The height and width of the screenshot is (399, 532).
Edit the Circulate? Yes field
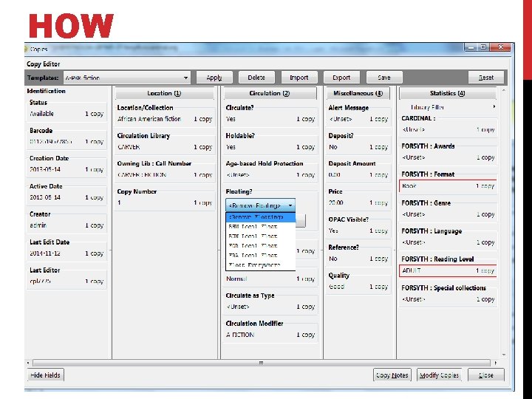click(x=270, y=119)
